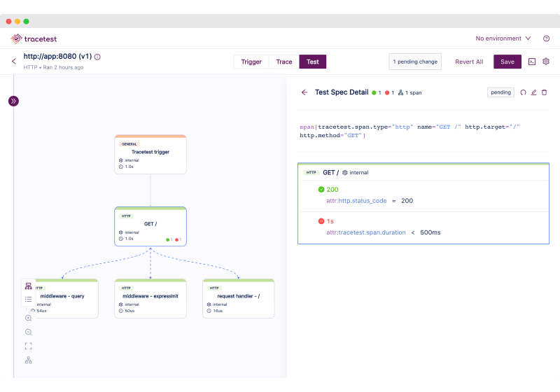Select the Test tab
The height and width of the screenshot is (392, 560).
pyautogui.click(x=312, y=62)
